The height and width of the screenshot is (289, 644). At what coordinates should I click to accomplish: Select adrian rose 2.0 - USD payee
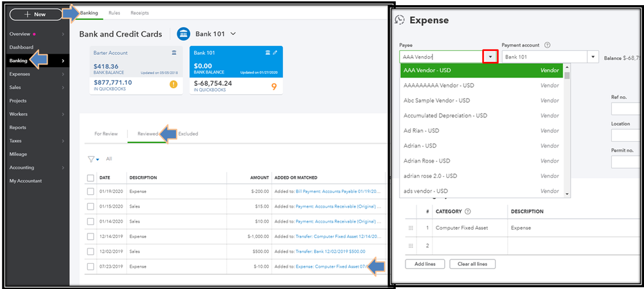coord(482,176)
